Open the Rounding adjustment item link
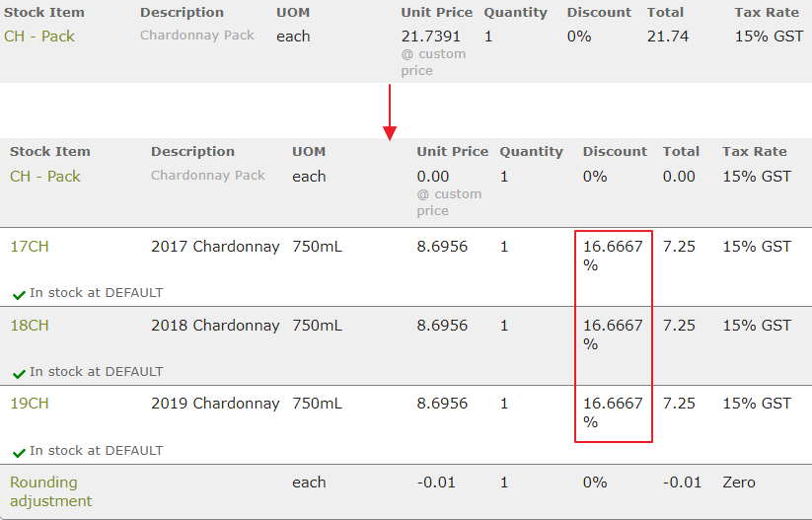Screen dimensions: 812x520 [50, 491]
